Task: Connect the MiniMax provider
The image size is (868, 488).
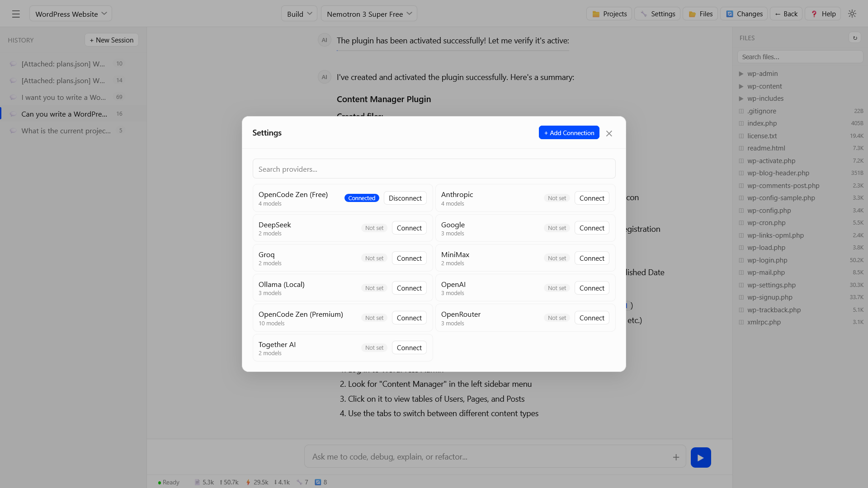Action: click(x=592, y=258)
